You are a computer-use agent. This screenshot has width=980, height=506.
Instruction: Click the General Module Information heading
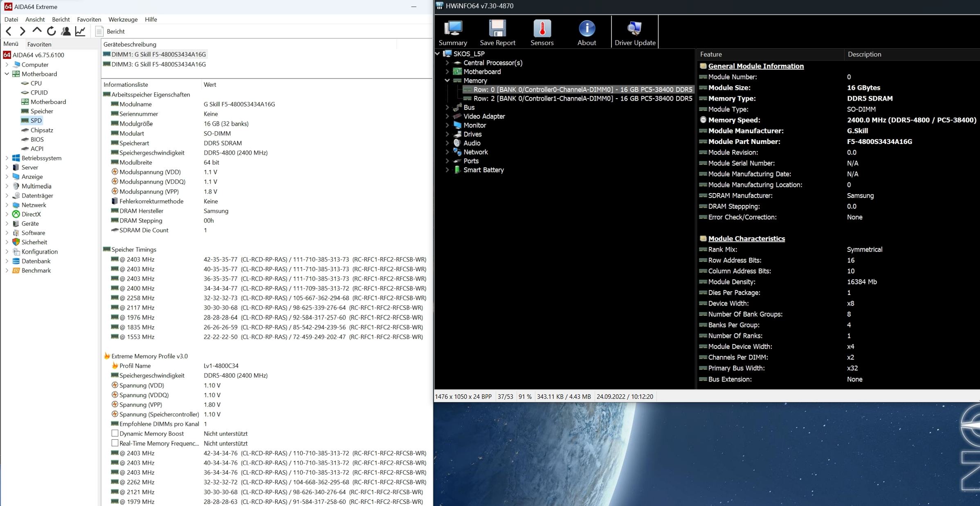[x=756, y=66]
